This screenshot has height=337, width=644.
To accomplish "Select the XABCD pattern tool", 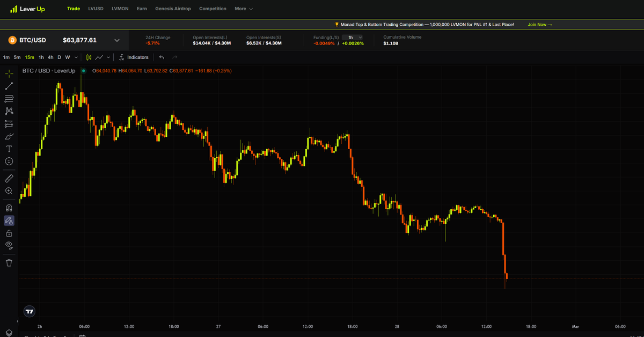I will coord(9,111).
